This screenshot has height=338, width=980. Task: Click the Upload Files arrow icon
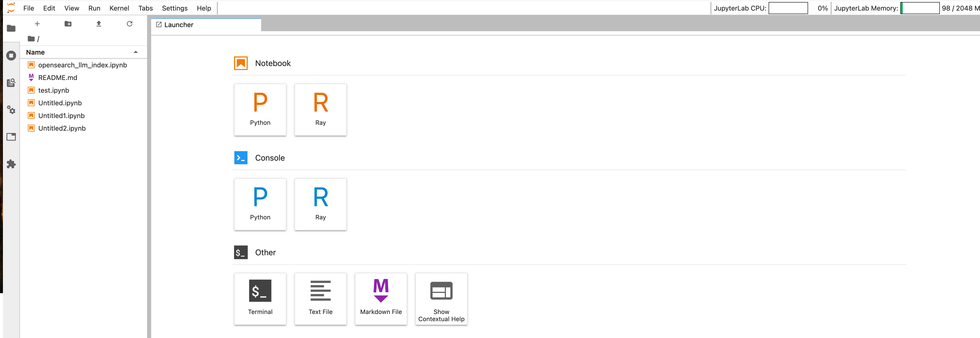[99, 24]
